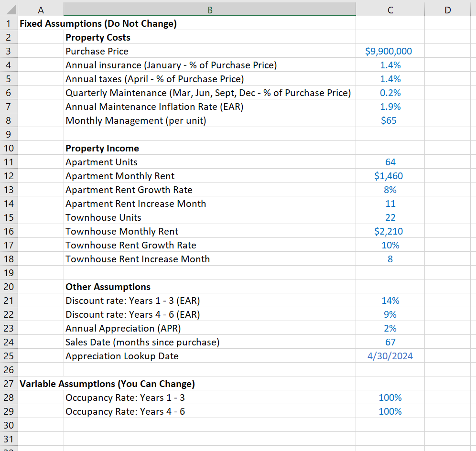Select the Annual Appreciation (APR) label

(x=210, y=328)
